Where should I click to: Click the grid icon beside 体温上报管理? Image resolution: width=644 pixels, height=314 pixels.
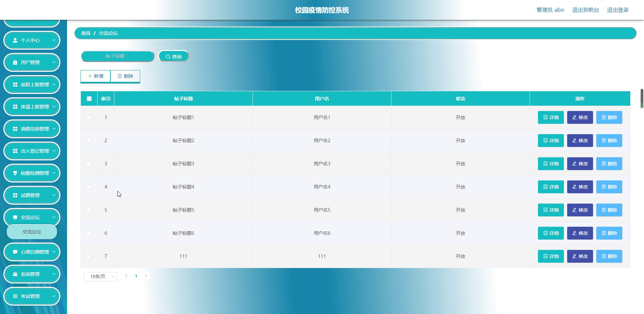[15, 107]
